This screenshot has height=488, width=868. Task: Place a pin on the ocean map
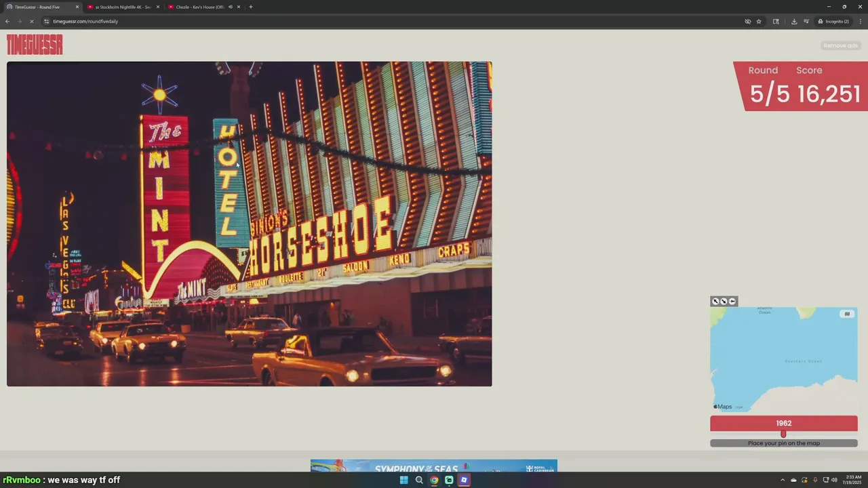pyautogui.click(x=784, y=359)
